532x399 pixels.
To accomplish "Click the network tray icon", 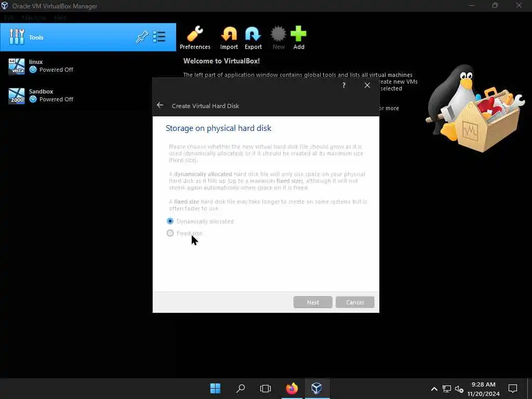I will click(x=446, y=389).
